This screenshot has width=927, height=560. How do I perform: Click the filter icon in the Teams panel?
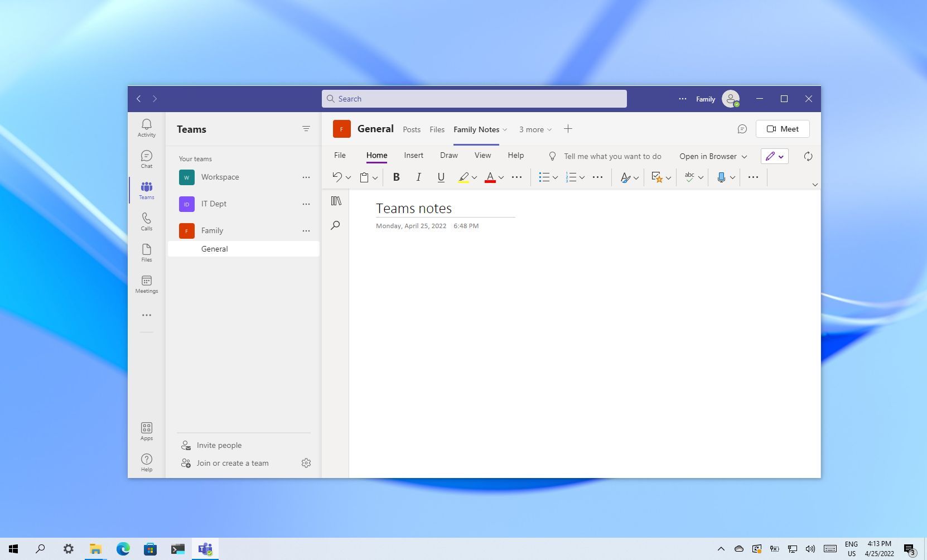[307, 129]
